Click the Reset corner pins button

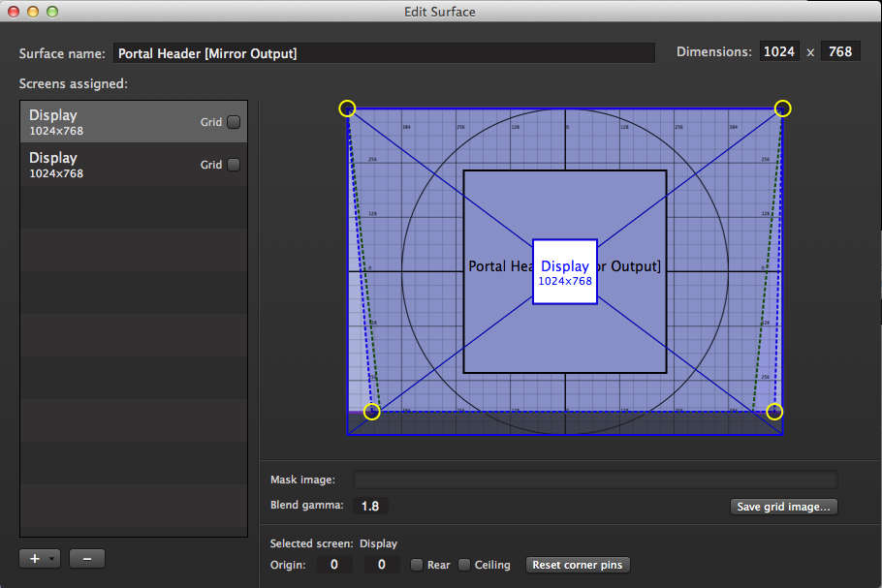[x=578, y=565]
